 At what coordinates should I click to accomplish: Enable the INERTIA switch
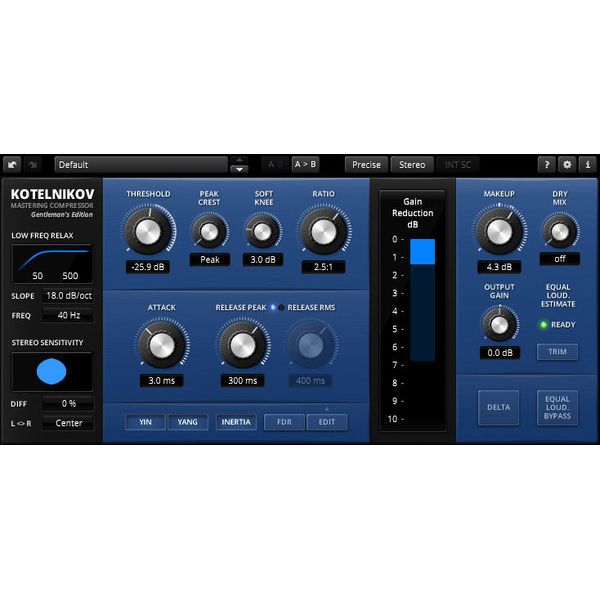pyautogui.click(x=236, y=422)
